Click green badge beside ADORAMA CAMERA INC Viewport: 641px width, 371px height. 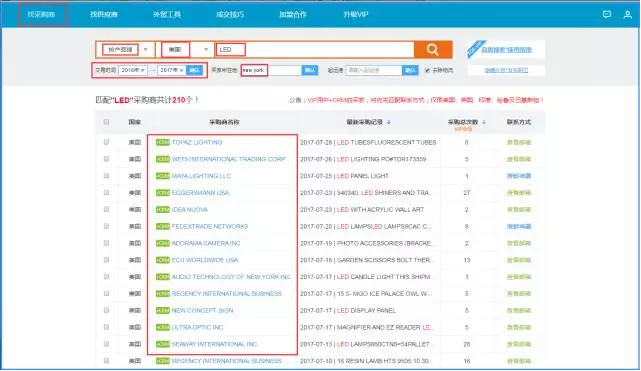163,243
